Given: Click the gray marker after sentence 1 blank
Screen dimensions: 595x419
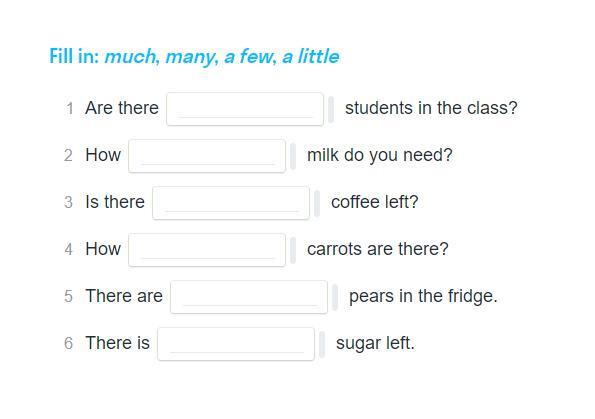Looking at the screenshot, I should (x=331, y=109).
